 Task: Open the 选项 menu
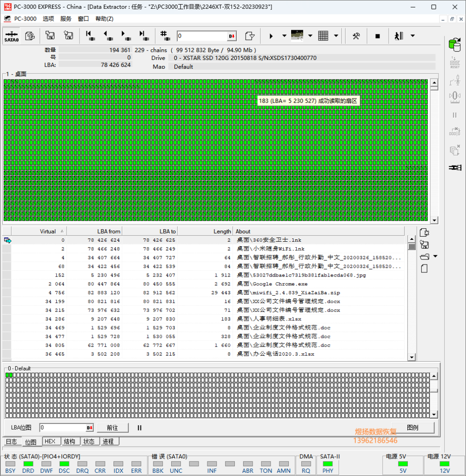[48, 19]
